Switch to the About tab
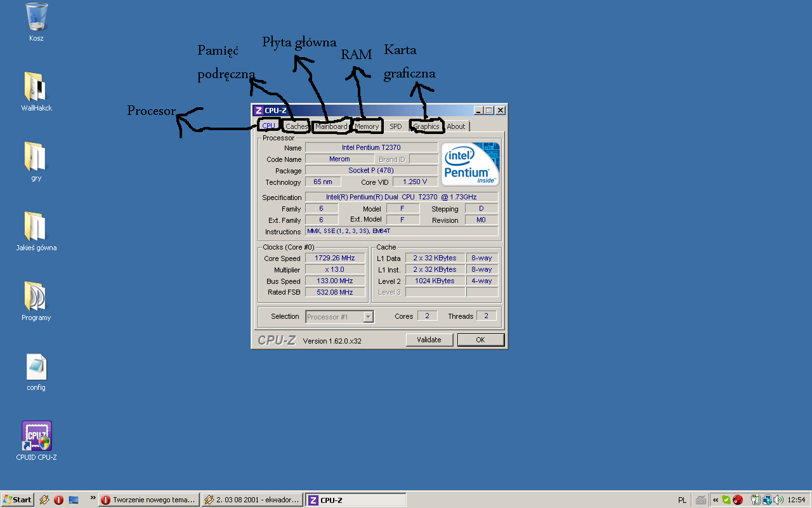Viewport: 812px width, 508px height. click(x=456, y=126)
